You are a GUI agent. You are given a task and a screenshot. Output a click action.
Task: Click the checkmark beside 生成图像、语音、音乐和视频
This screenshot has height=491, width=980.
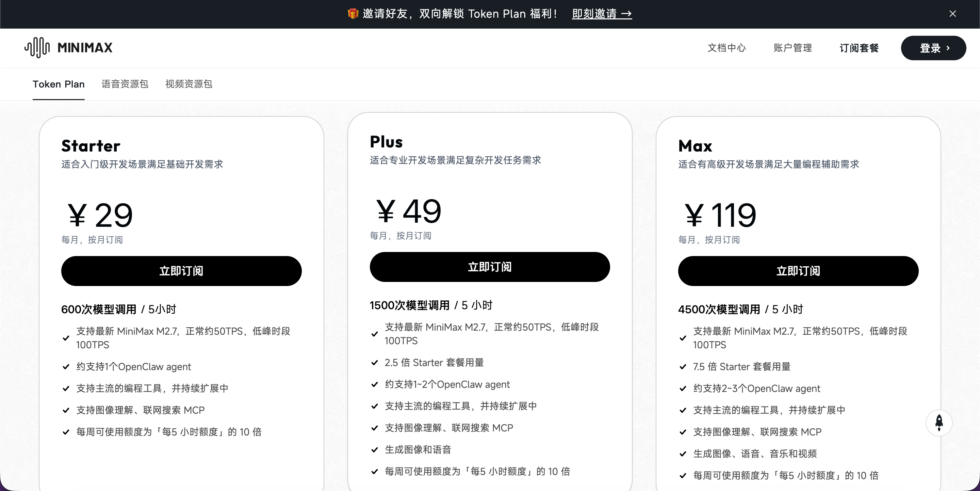click(x=683, y=454)
